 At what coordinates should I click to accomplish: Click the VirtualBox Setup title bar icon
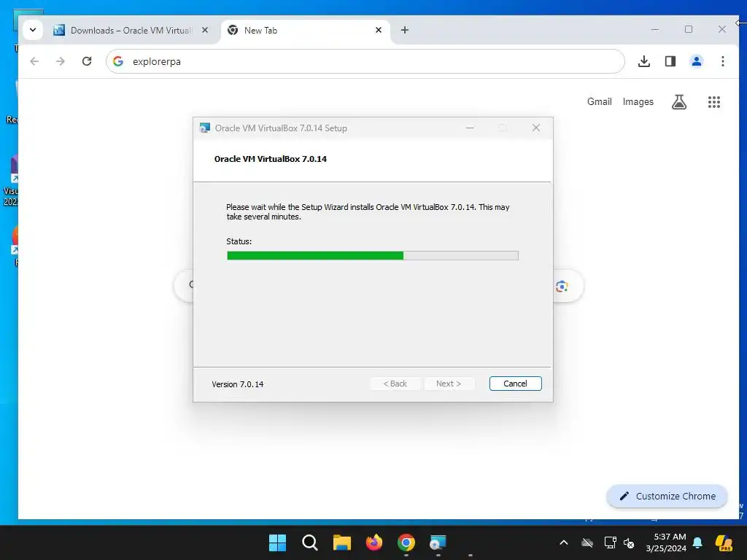click(205, 128)
